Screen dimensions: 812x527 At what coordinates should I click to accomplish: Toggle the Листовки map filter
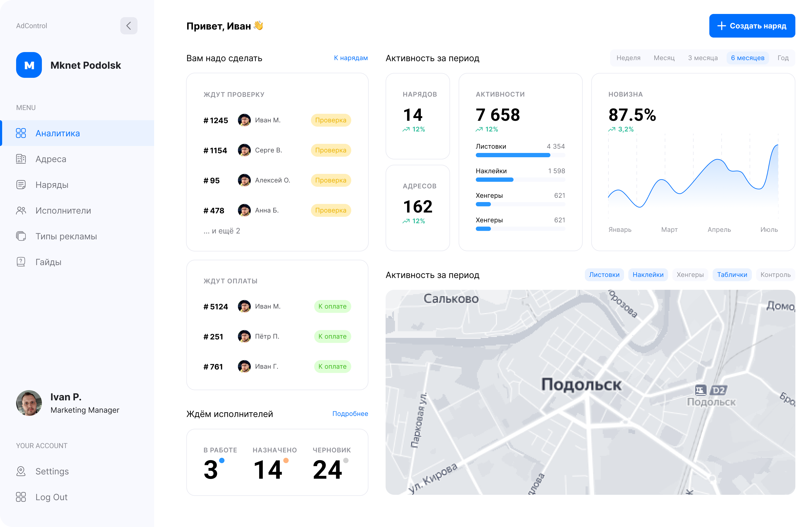(604, 275)
